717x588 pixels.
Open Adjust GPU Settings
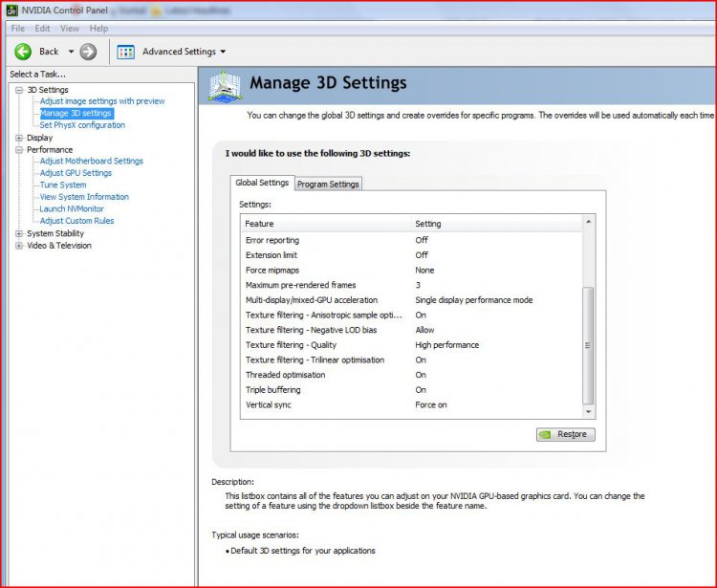pyautogui.click(x=76, y=173)
